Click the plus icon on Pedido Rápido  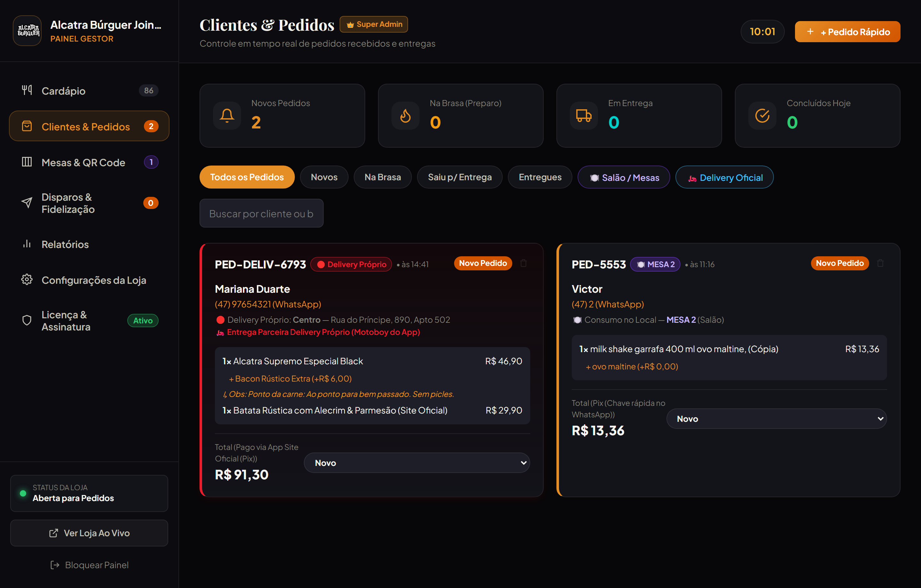pyautogui.click(x=810, y=31)
